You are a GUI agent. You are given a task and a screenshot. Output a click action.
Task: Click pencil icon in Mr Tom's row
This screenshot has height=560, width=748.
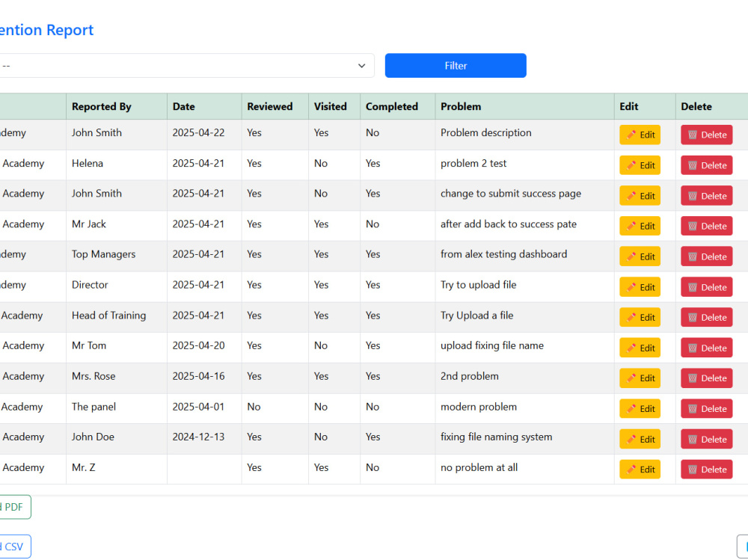pyautogui.click(x=631, y=348)
